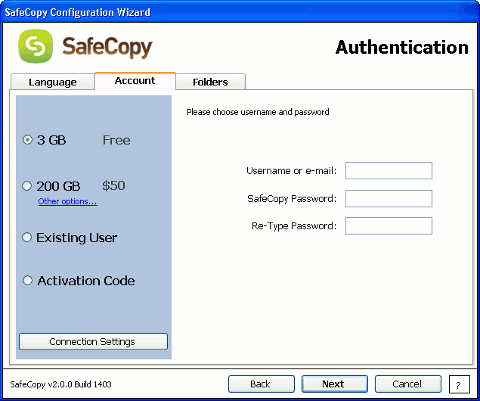
Task: Continue with the Next button
Action: [x=335, y=384]
